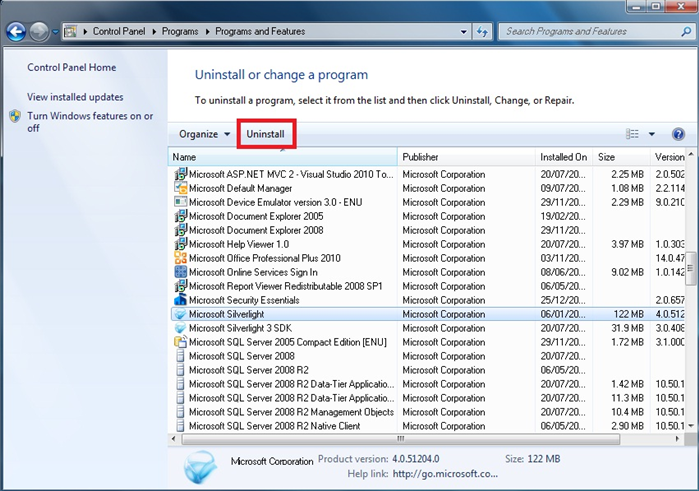The width and height of the screenshot is (699, 491).
Task: Sort by Installed On column header
Action: [564, 157]
